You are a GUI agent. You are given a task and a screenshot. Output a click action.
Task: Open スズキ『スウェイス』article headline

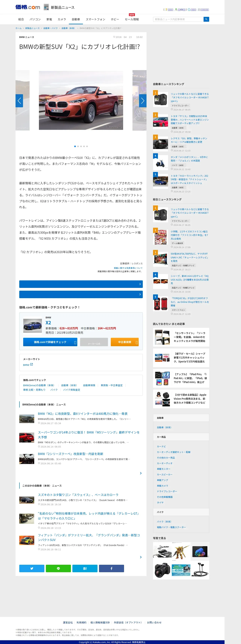[78, 495]
